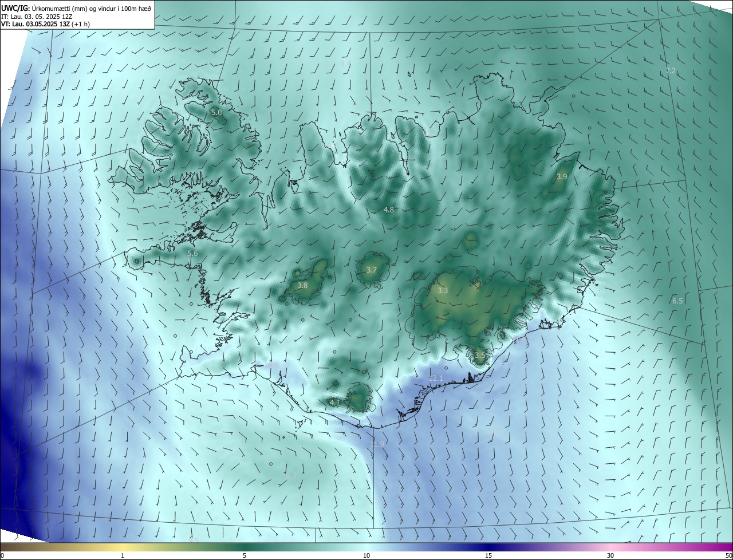Click the yellow section of the color bar
Image resolution: width=733 pixels, height=560 pixels.
click(x=123, y=547)
